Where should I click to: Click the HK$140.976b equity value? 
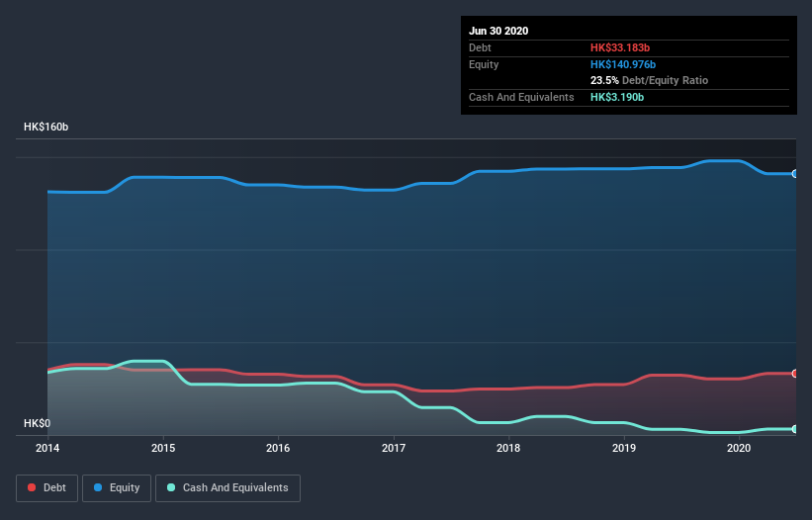(623, 64)
